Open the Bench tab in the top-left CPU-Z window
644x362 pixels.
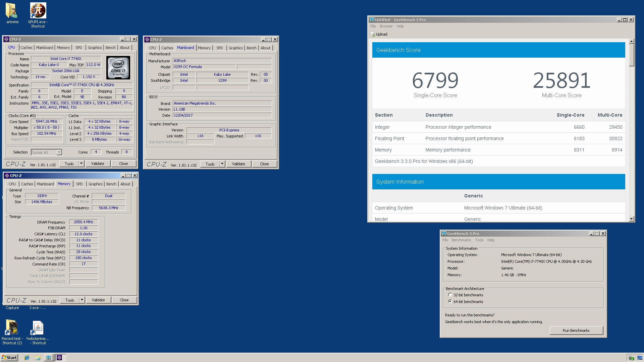(111, 48)
